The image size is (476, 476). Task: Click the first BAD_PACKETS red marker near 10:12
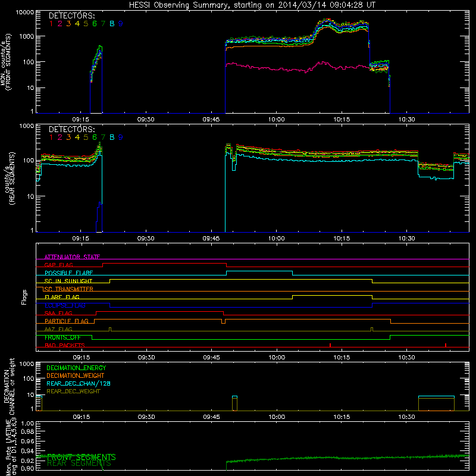pyautogui.click(x=330, y=345)
